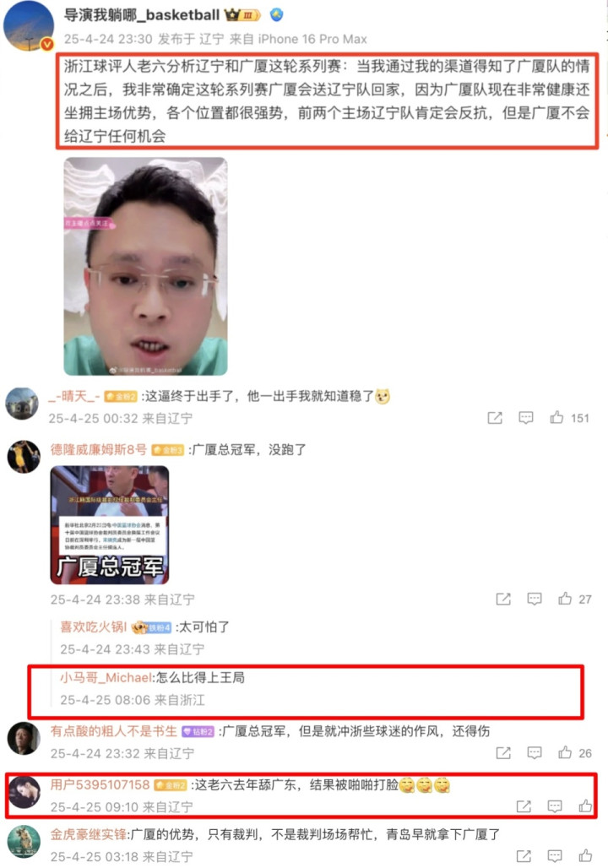Like the comment by _-晴天_-
Screen dimensions: 608x868
coord(557,417)
